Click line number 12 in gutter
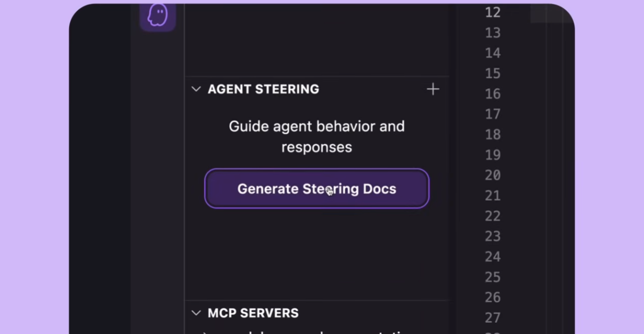 click(493, 12)
